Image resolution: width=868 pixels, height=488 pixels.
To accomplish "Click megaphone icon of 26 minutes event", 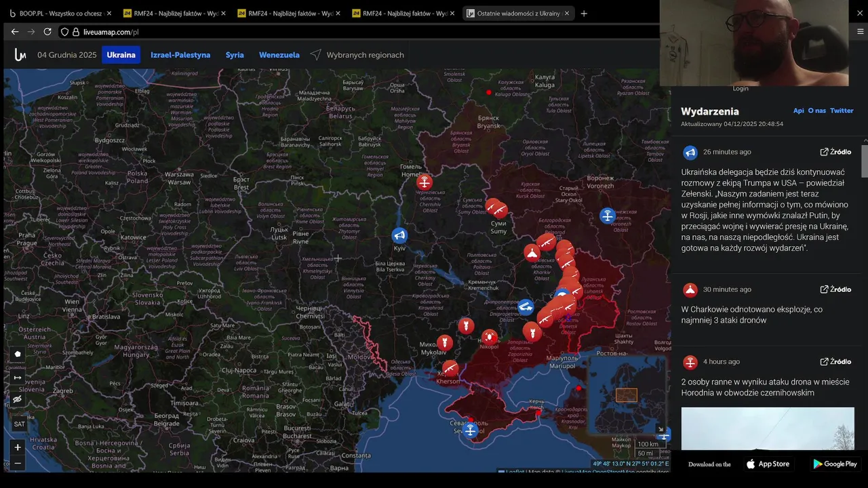I will [690, 152].
